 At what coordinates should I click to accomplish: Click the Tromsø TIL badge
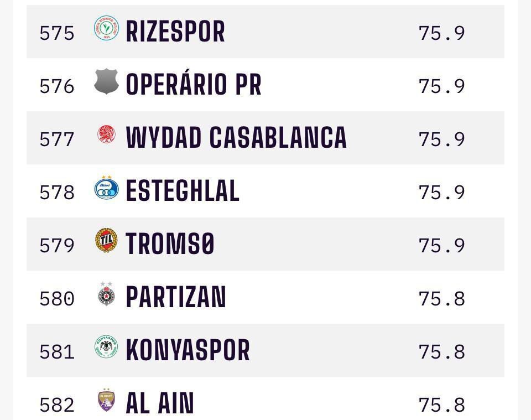click(106, 241)
